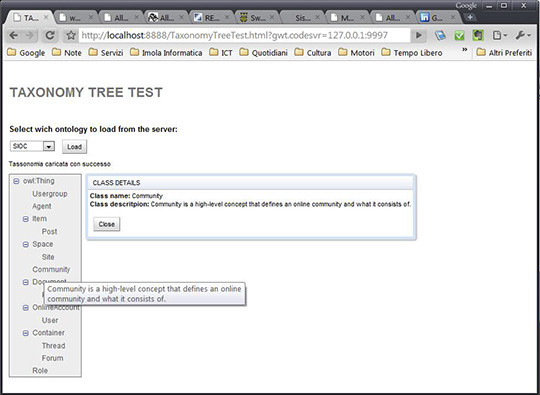540x395 pixels.
Task: Open the Quotidiani bookmarks folder
Action: [x=263, y=53]
